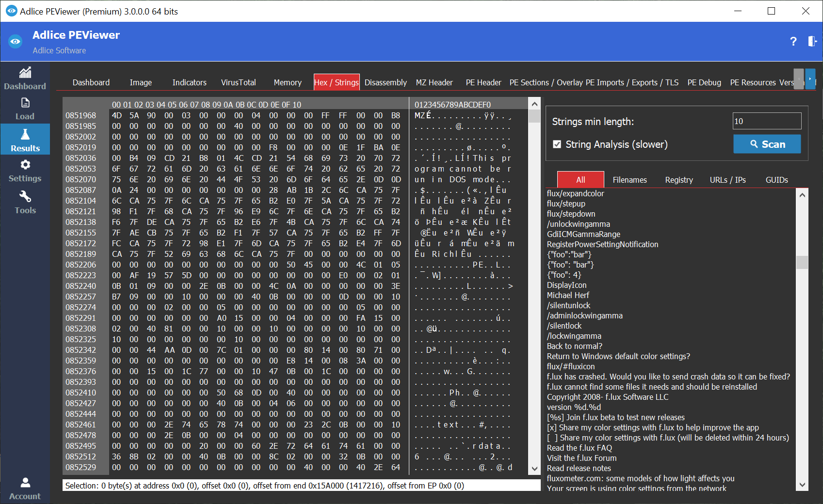The width and height of the screenshot is (823, 504).
Task: Click the Strings min length field
Action: point(766,121)
